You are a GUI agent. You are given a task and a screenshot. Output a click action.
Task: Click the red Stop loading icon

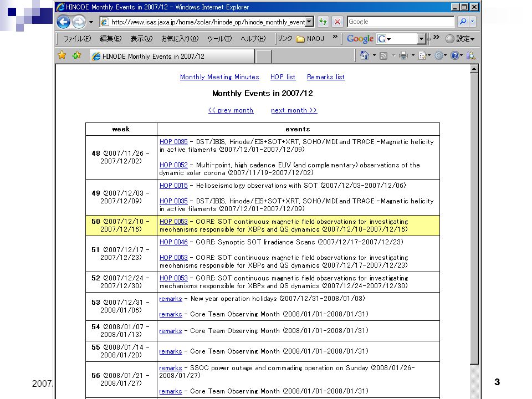(x=337, y=22)
